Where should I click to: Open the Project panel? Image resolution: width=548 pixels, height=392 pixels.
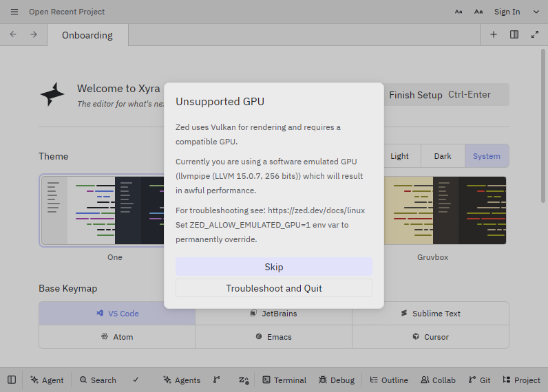(521, 380)
